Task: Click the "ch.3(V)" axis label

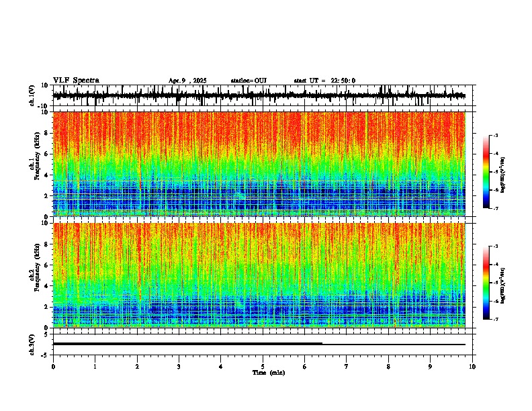Action: click(32, 345)
